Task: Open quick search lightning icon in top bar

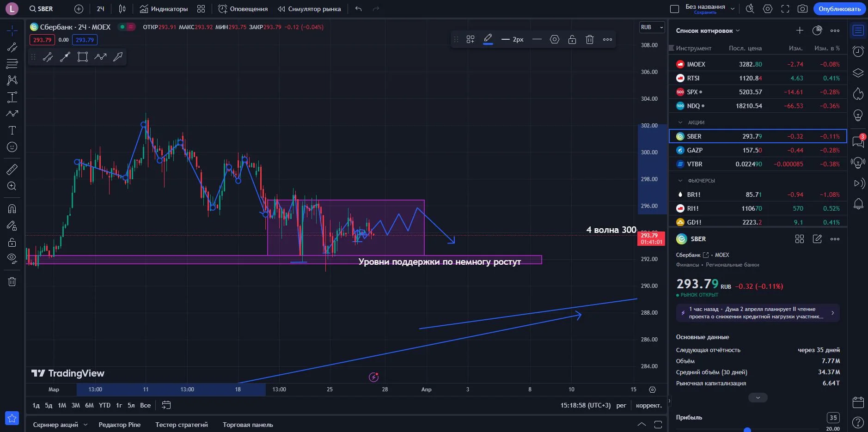Action: [750, 9]
